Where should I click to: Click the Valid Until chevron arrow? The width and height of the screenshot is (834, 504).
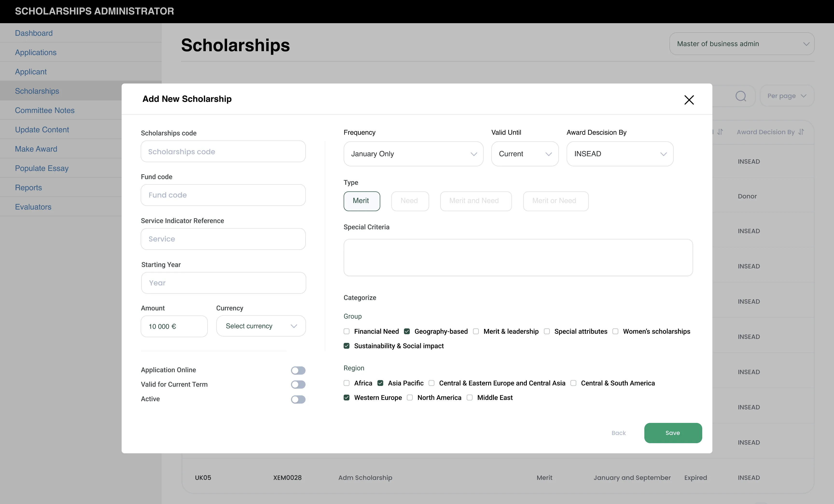[x=548, y=154]
